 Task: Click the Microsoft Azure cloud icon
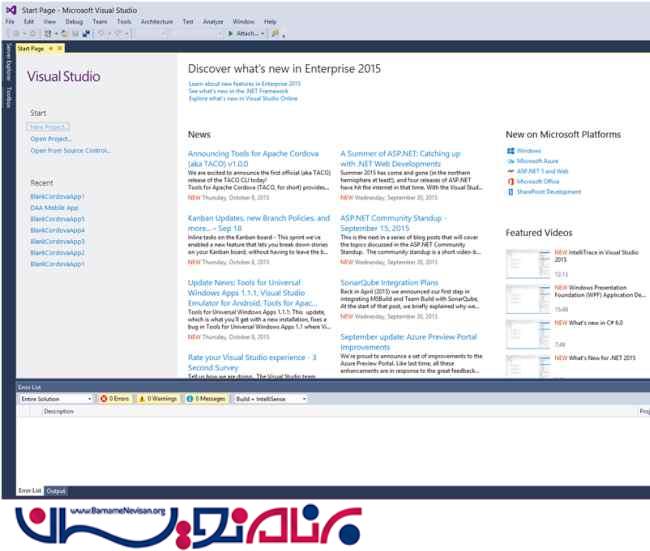[x=511, y=161]
